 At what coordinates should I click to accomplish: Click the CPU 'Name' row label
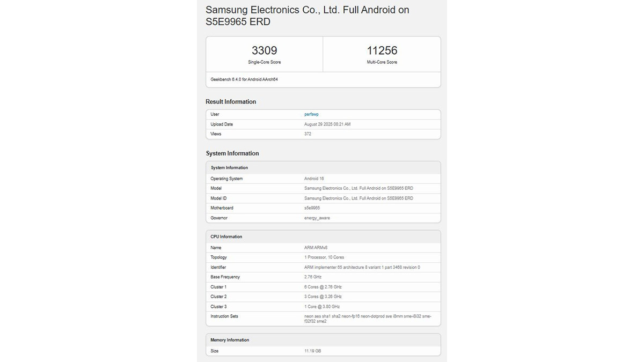pyautogui.click(x=216, y=248)
